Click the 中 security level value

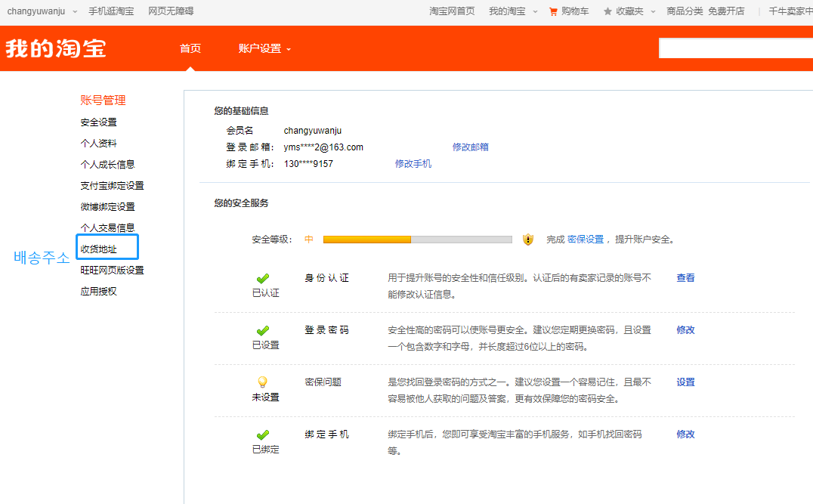coord(309,240)
